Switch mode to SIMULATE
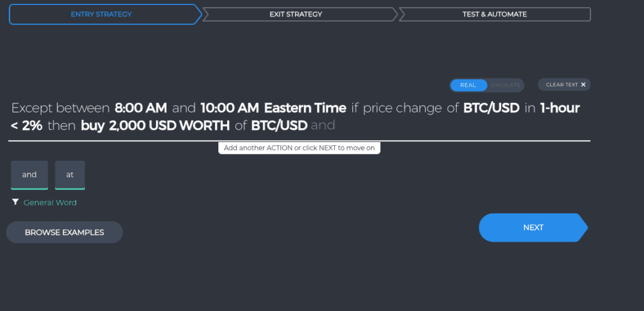The height and width of the screenshot is (311, 644). pyautogui.click(x=505, y=85)
